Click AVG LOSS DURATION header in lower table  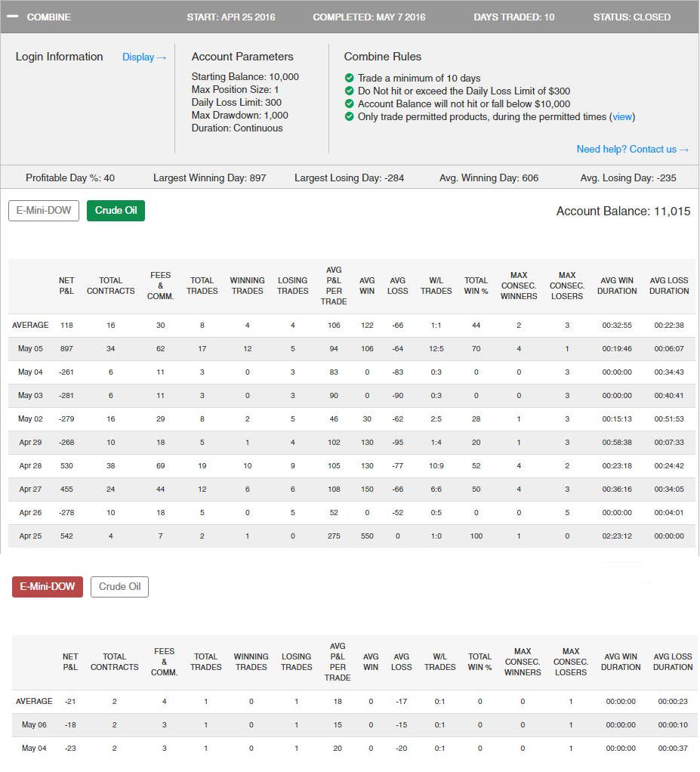[x=673, y=662]
